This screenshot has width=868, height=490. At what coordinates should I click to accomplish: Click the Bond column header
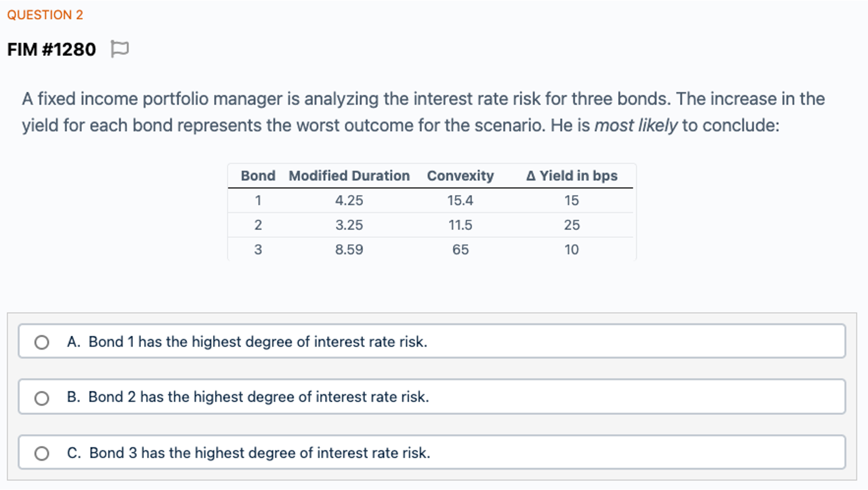[258, 176]
